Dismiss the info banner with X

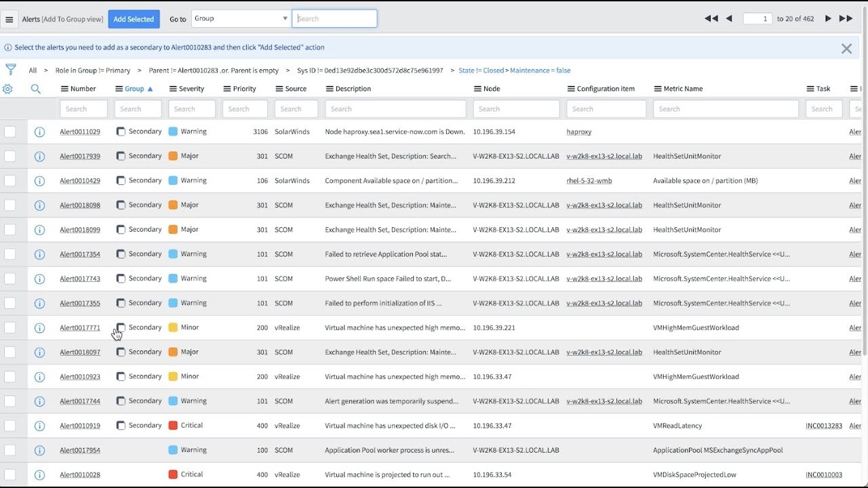point(846,48)
